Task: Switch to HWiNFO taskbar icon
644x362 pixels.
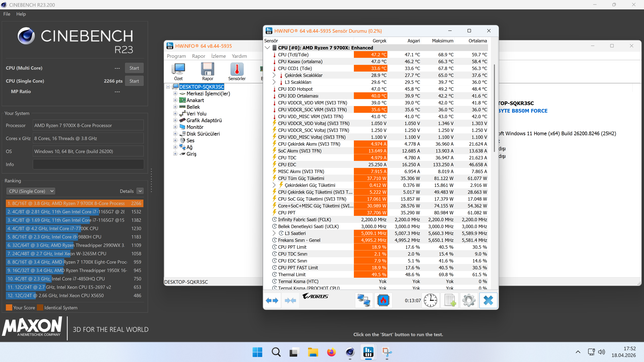Action: point(368,352)
